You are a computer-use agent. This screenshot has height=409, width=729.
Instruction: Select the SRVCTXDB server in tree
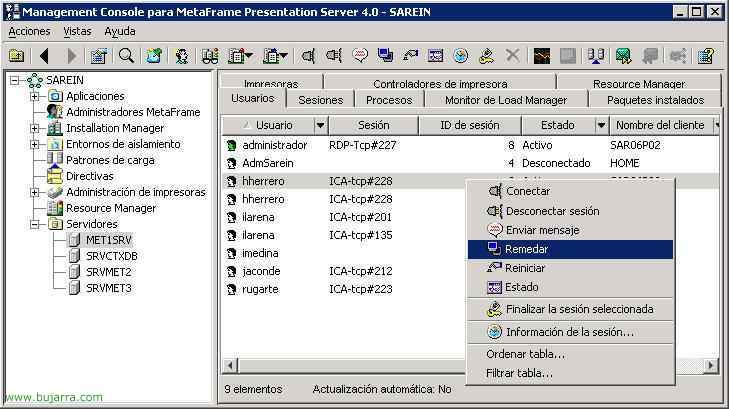[x=110, y=256]
